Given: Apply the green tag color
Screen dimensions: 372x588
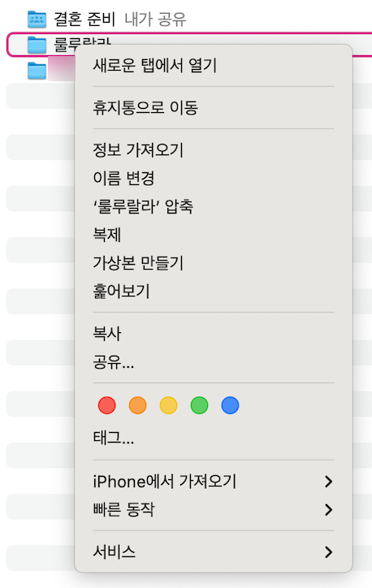Looking at the screenshot, I should (199, 405).
